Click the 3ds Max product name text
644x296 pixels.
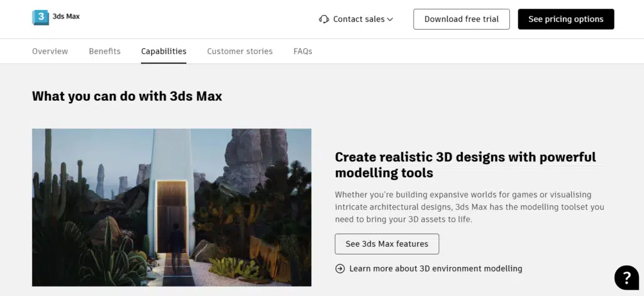pos(66,16)
